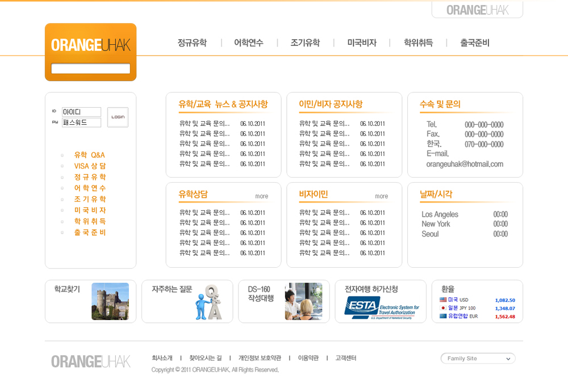The height and width of the screenshot is (392, 568).
Task: Click the Q&A figure icon
Action: coord(208,302)
